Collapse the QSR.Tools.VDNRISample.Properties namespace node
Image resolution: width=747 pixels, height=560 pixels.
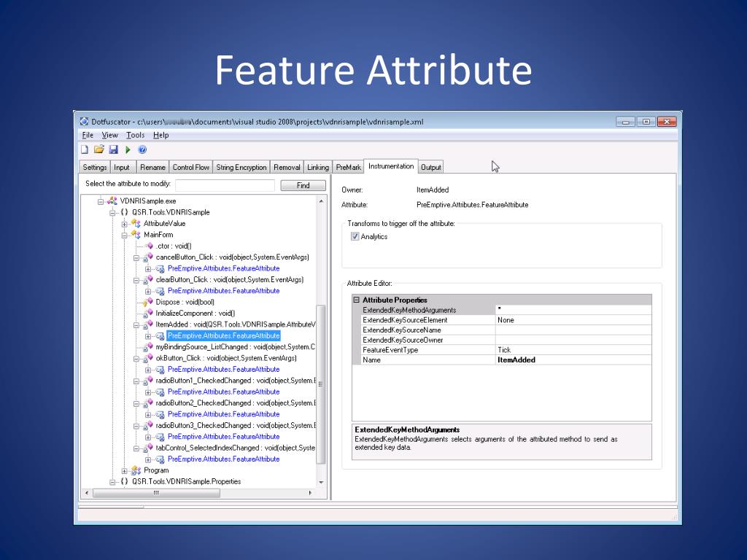click(x=112, y=482)
